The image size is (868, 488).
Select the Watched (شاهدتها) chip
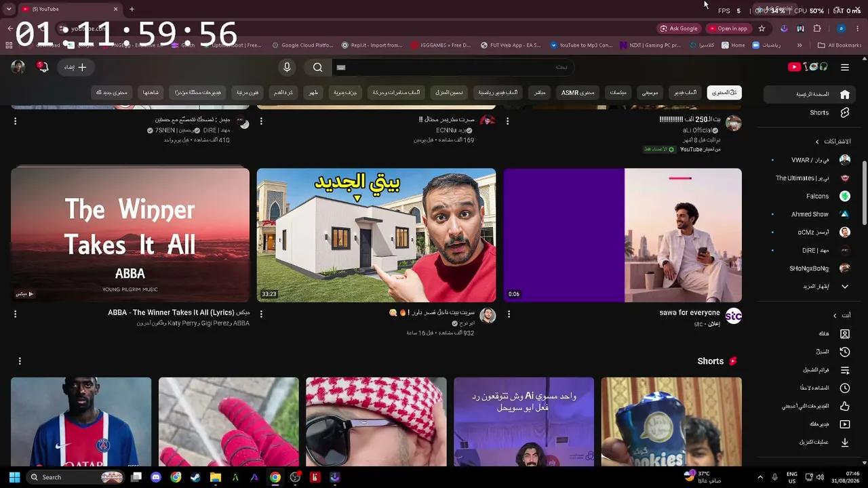pos(151,92)
